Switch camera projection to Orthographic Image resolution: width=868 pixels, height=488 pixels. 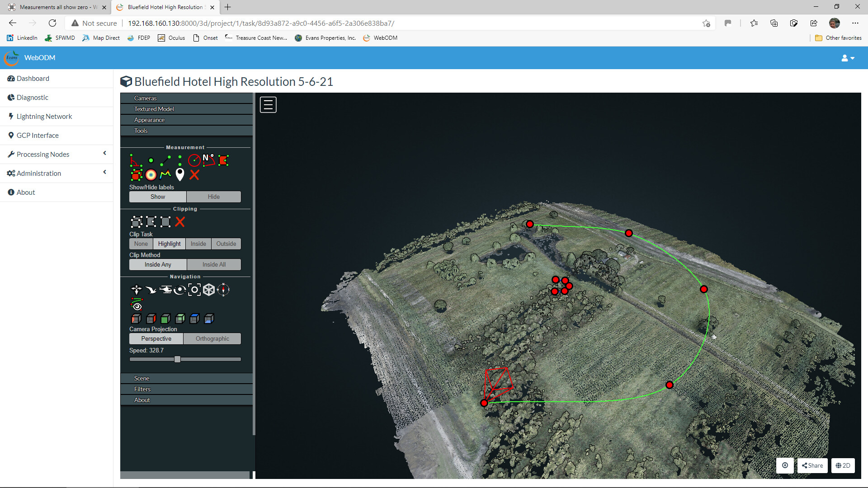pos(212,338)
